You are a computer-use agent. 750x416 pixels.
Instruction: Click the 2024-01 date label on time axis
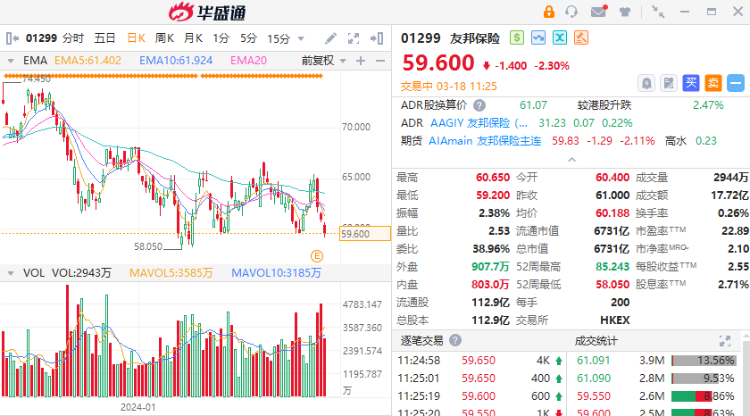138,407
